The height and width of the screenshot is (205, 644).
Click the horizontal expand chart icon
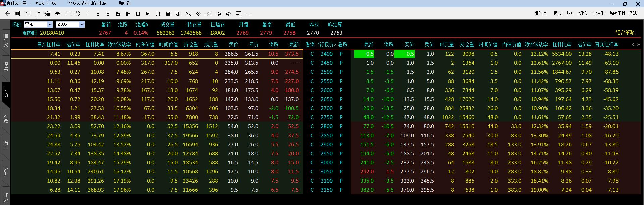coord(178,14)
